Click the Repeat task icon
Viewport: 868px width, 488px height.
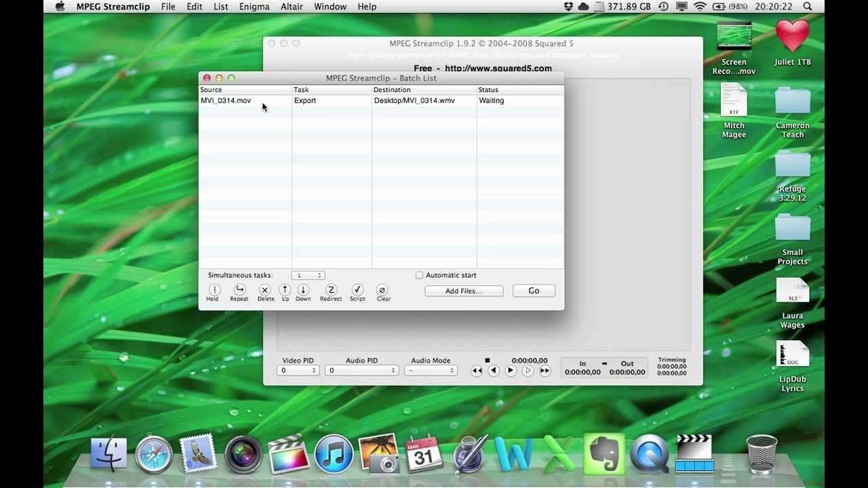[239, 289]
